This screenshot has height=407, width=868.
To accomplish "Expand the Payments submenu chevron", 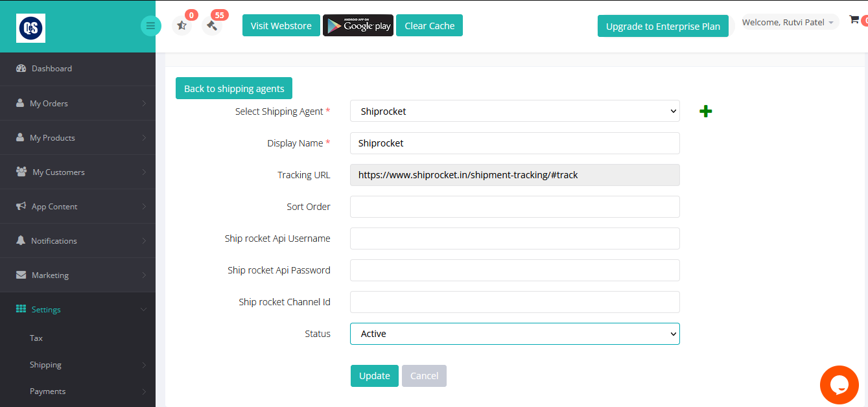I will click(143, 391).
